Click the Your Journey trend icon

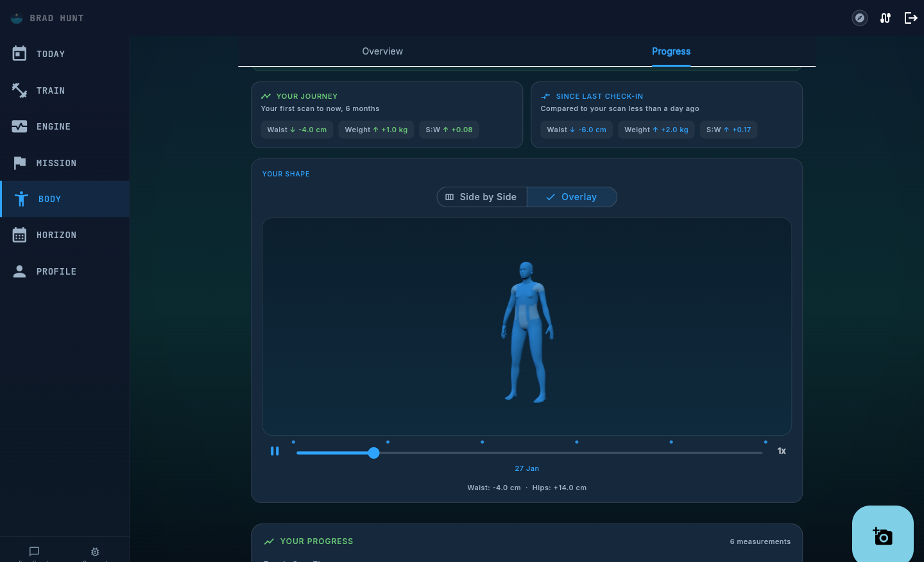click(266, 96)
